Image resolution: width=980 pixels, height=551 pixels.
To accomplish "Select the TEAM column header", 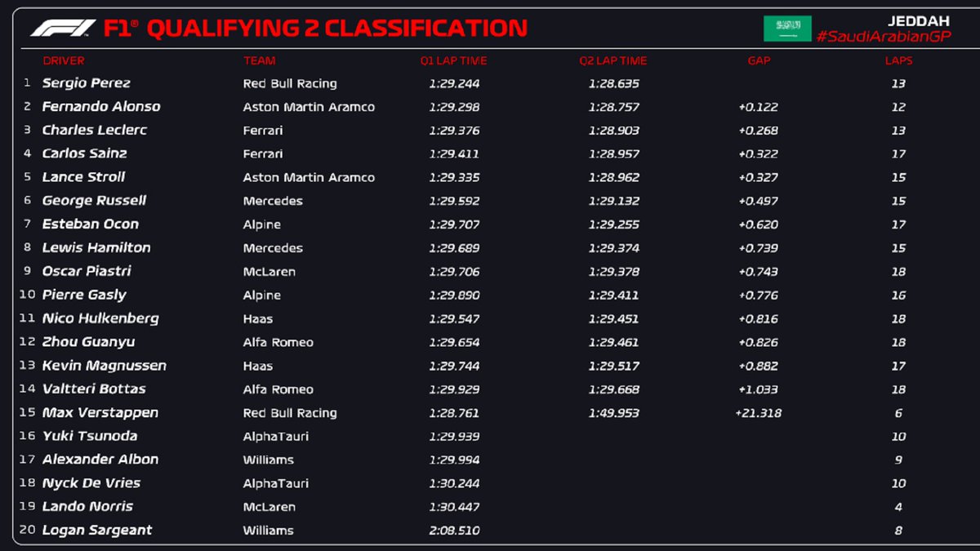I will pyautogui.click(x=260, y=60).
